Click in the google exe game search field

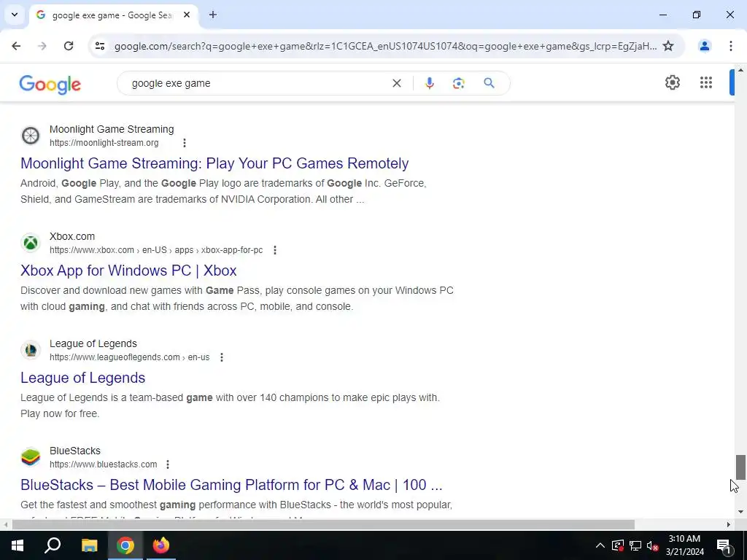coord(258,83)
